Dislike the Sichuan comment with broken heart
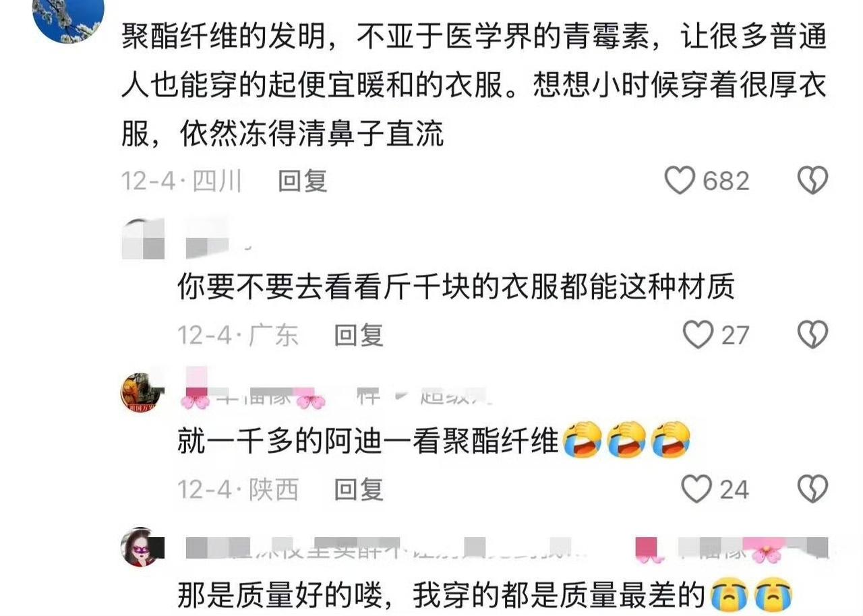 point(812,181)
